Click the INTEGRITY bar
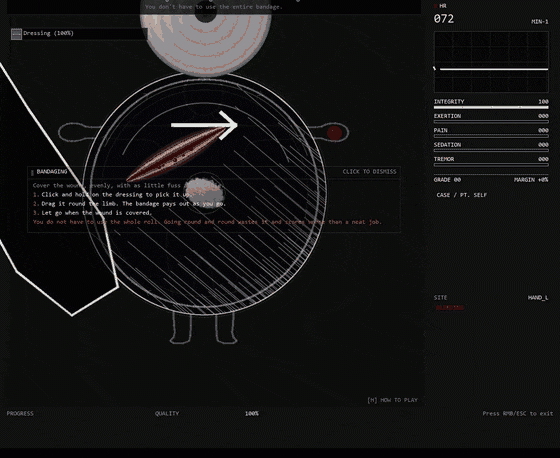Viewport: 560px width, 458px height. 491,107
